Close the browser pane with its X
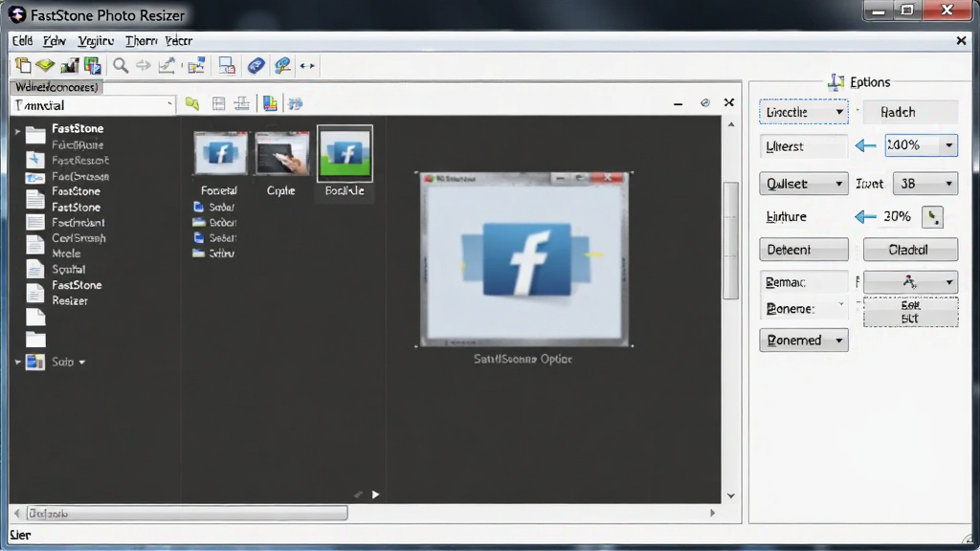 (728, 102)
